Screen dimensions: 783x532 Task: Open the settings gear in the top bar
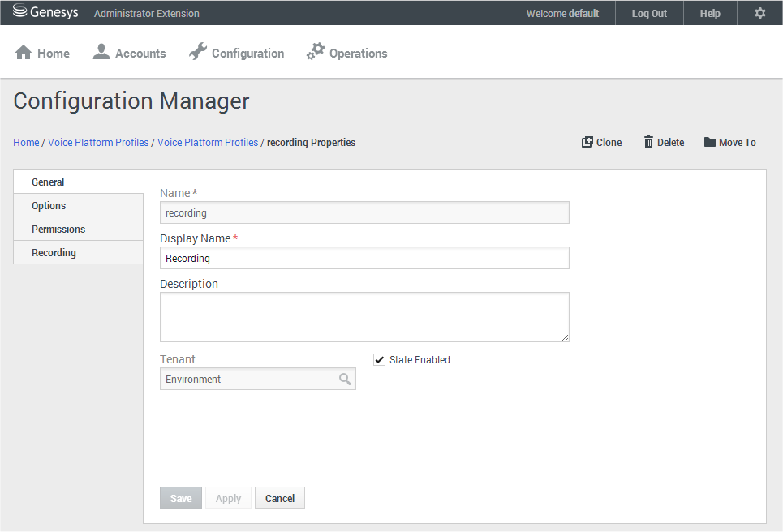tap(759, 12)
